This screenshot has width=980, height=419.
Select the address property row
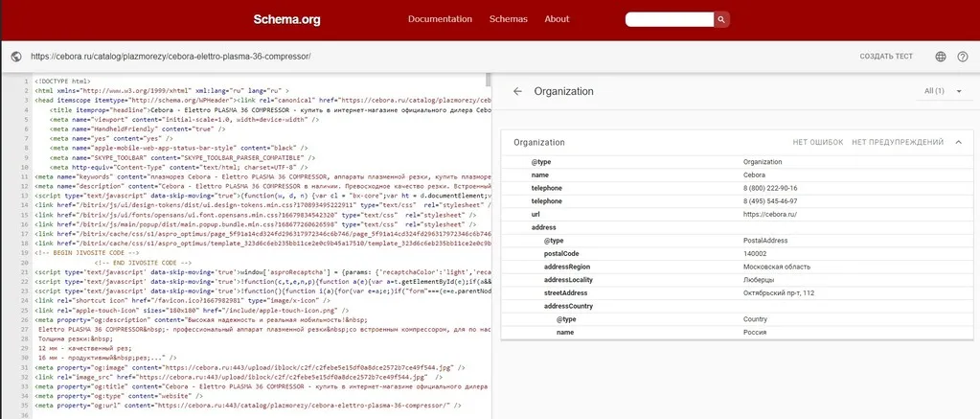coord(735,227)
